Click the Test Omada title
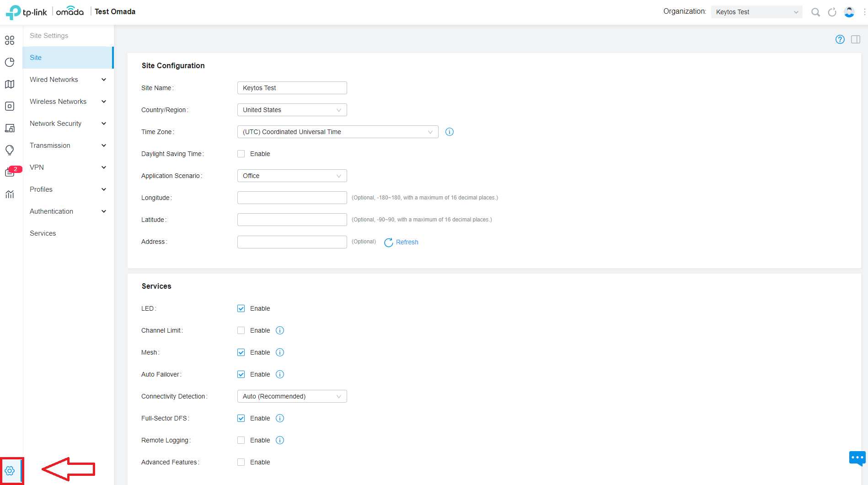Image resolution: width=868 pixels, height=485 pixels. pos(115,12)
